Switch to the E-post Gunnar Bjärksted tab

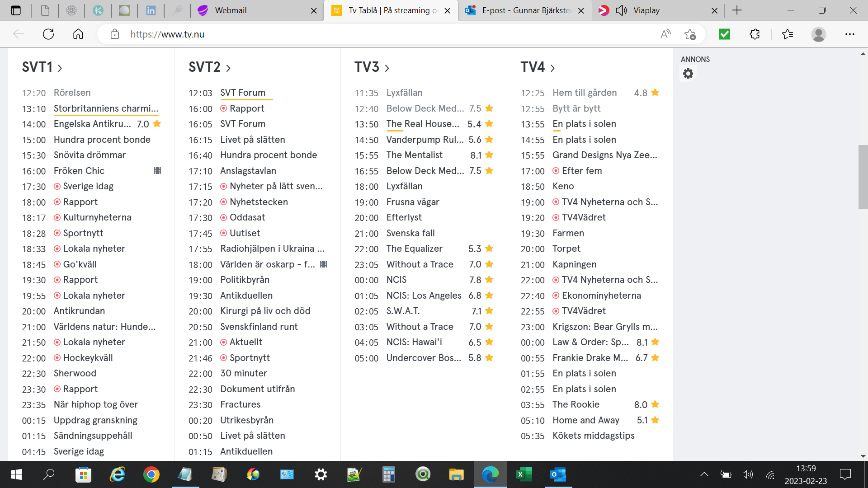[526, 10]
